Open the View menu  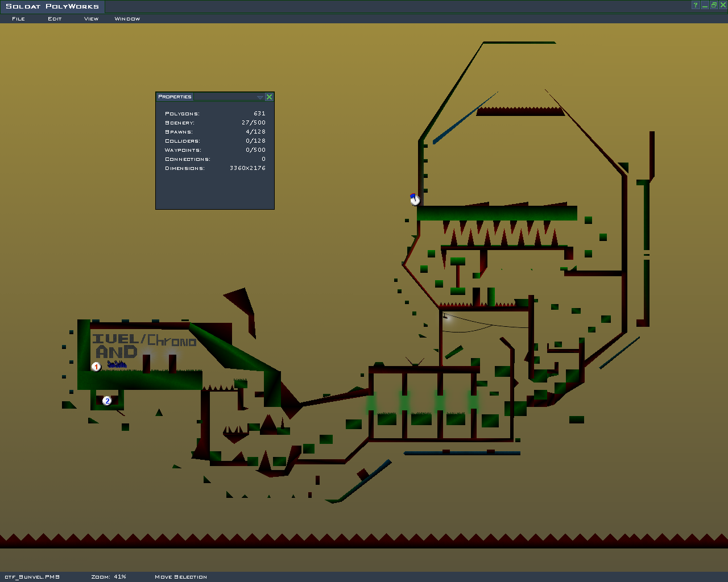91,19
